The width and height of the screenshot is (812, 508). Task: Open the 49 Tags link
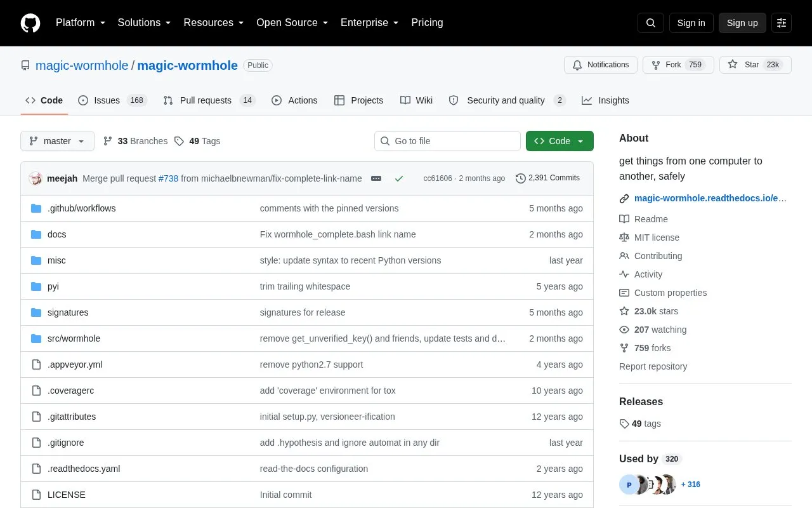pyautogui.click(x=197, y=141)
